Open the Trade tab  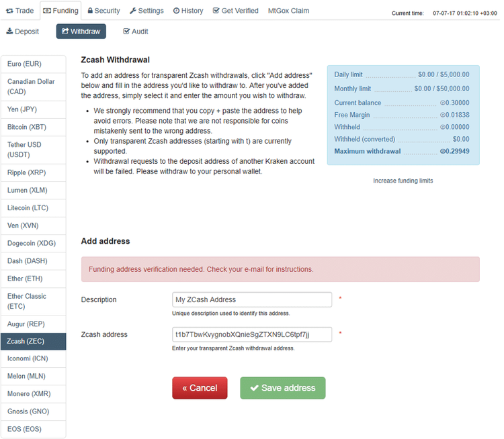20,11
